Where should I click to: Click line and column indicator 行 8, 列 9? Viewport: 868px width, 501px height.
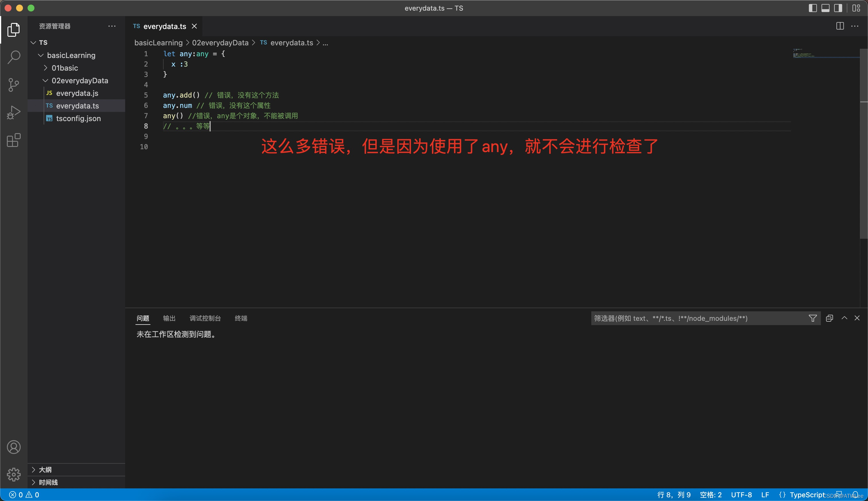[x=674, y=495]
